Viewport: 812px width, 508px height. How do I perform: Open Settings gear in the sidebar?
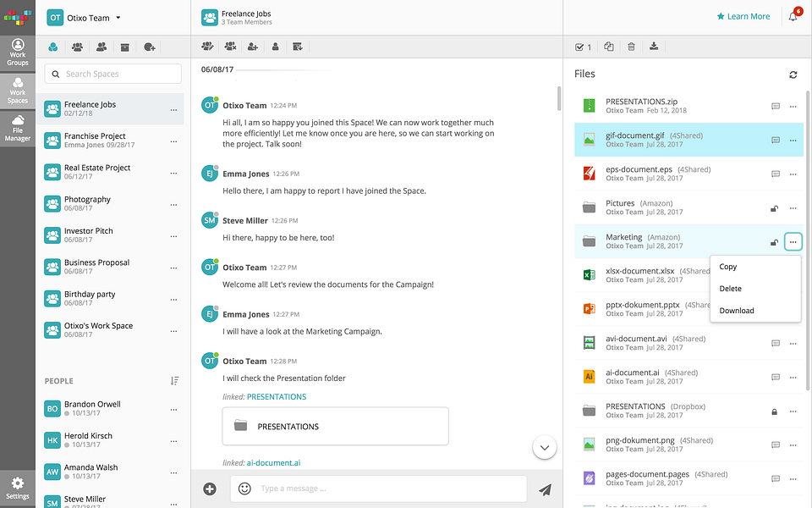(18, 489)
